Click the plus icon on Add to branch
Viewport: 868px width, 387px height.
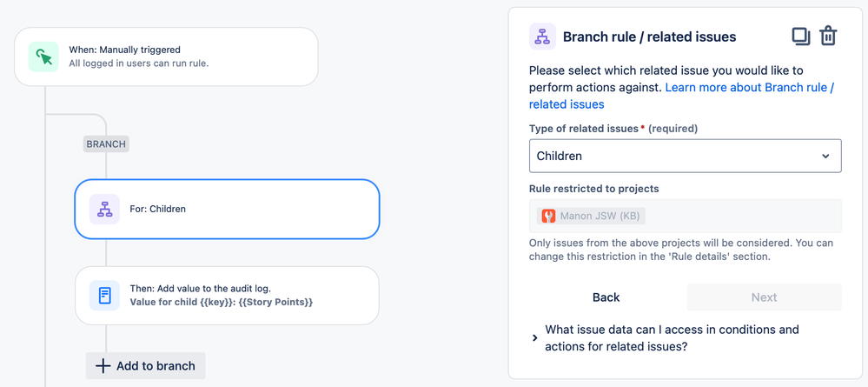pyautogui.click(x=103, y=366)
